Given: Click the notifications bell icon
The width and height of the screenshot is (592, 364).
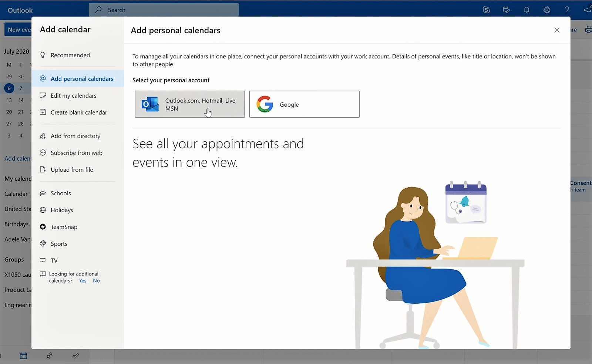Looking at the screenshot, I should pos(527,10).
